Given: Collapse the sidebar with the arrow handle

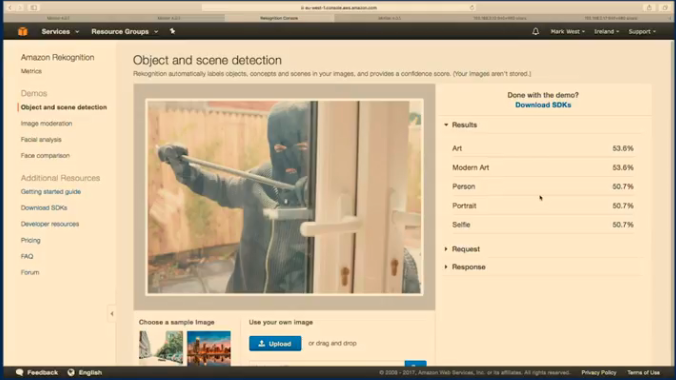Looking at the screenshot, I should [x=112, y=314].
